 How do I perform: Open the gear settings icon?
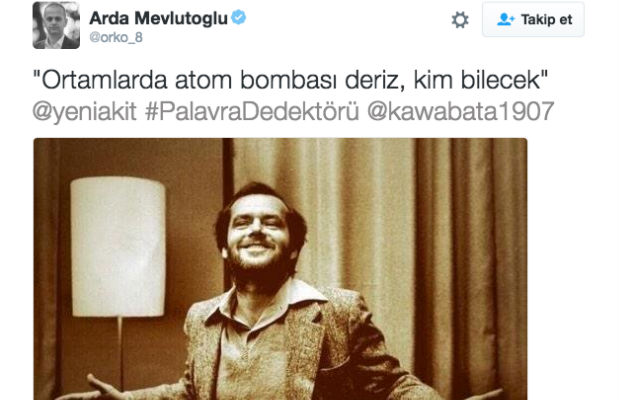[x=460, y=20]
